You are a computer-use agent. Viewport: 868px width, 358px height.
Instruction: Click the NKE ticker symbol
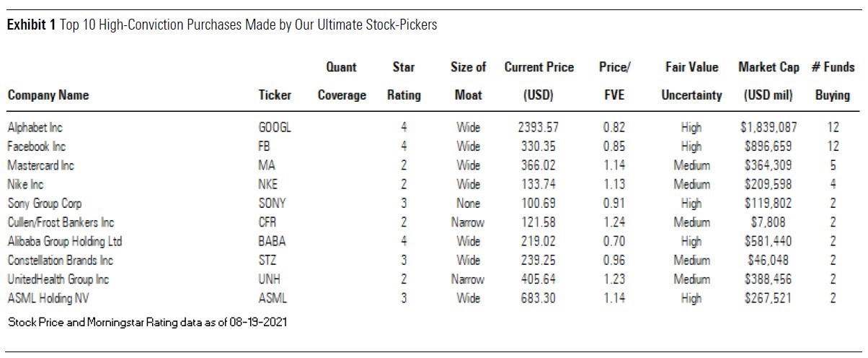click(x=267, y=184)
